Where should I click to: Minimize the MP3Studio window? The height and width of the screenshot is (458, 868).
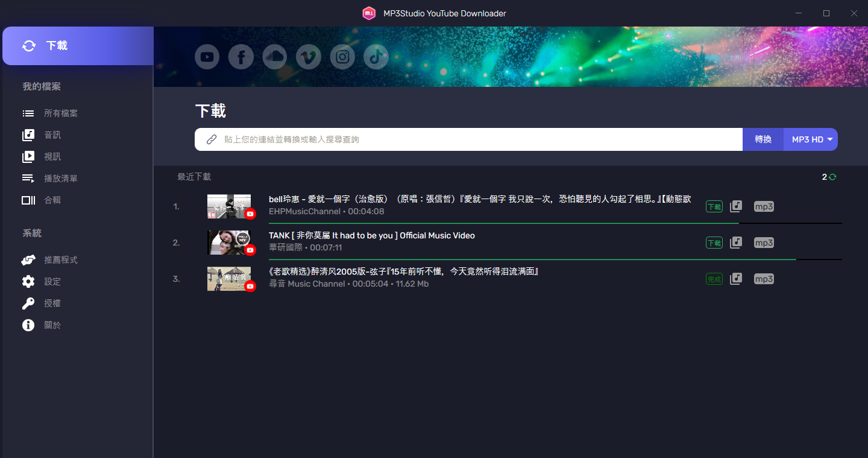tap(799, 13)
